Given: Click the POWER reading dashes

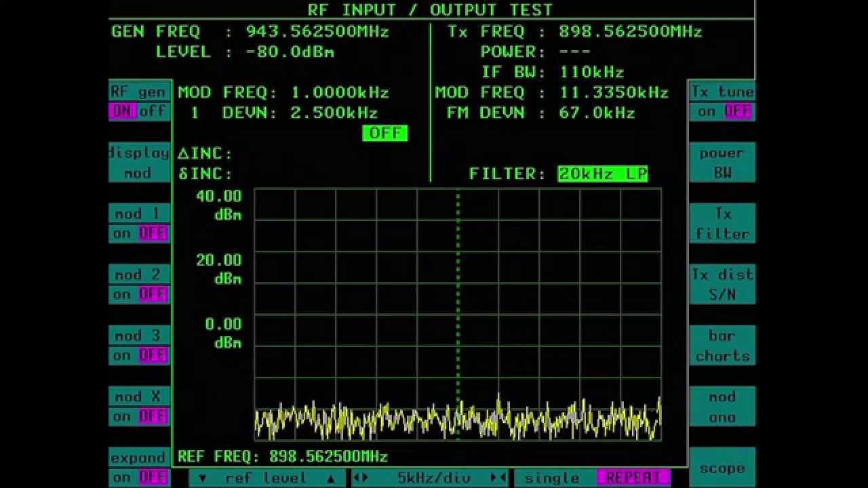Looking at the screenshot, I should pos(575,52).
